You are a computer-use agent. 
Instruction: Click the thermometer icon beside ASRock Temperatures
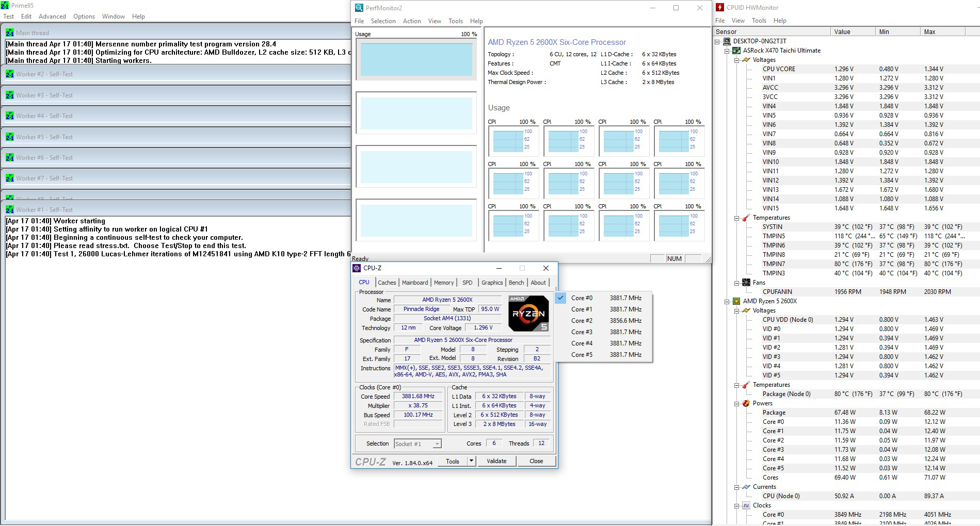click(x=746, y=218)
